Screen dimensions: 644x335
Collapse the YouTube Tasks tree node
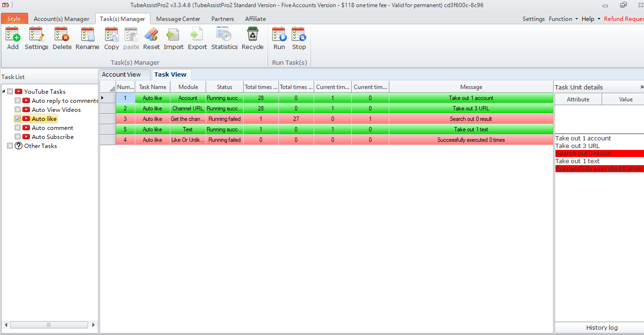pos(4,91)
